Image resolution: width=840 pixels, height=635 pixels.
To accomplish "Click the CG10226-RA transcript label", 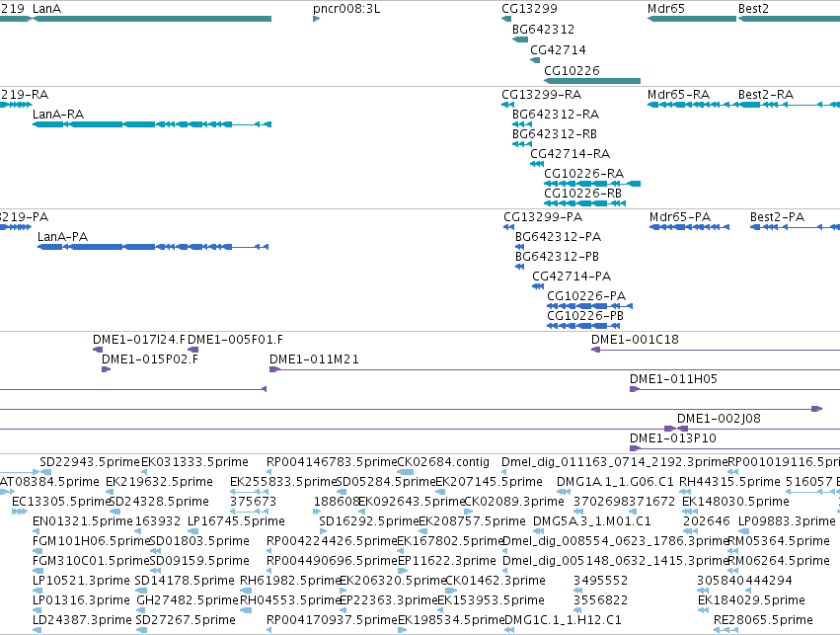I will pyautogui.click(x=584, y=174).
